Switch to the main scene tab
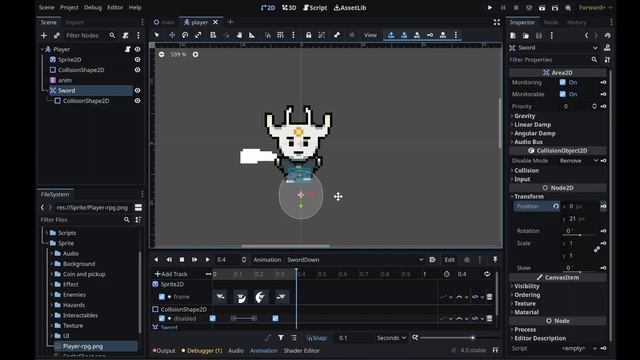640x360 pixels. 164,22
